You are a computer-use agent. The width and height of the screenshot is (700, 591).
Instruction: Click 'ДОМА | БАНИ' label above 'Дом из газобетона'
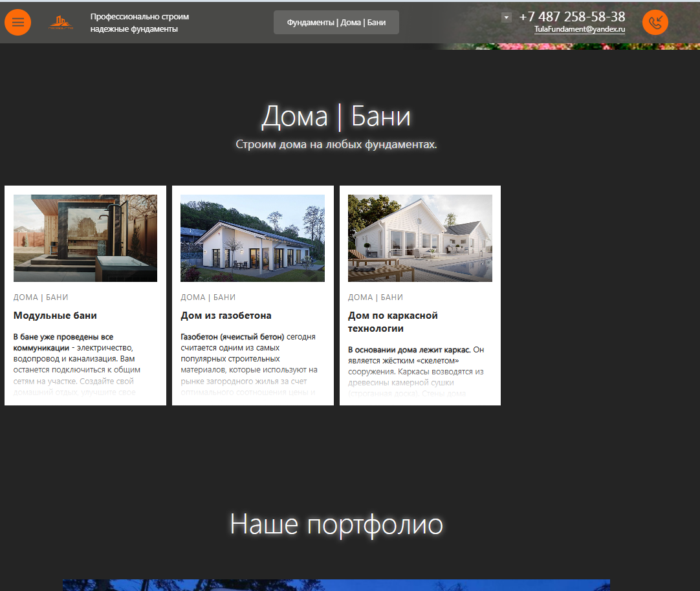(x=208, y=297)
